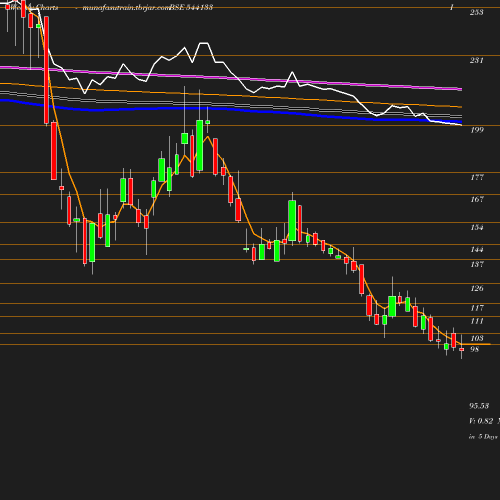Screen dimensions: 500x500
Task: Click the "126" price axis label
Action: pos(477,288)
